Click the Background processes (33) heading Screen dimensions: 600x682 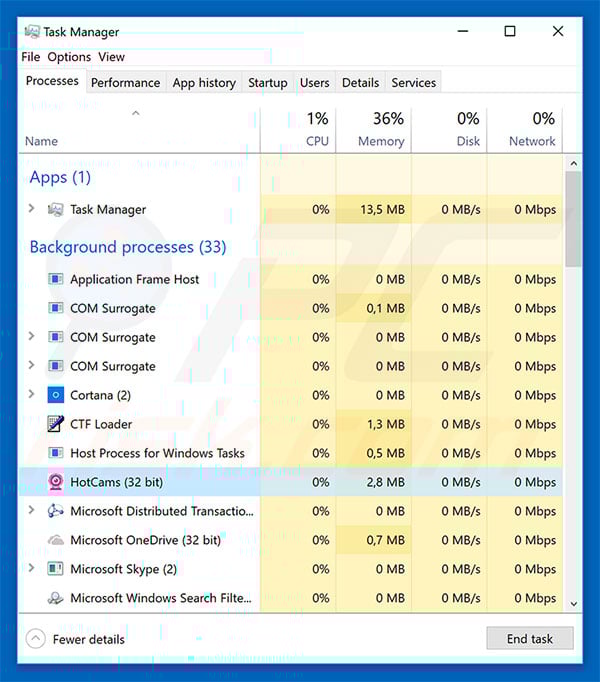coord(128,247)
